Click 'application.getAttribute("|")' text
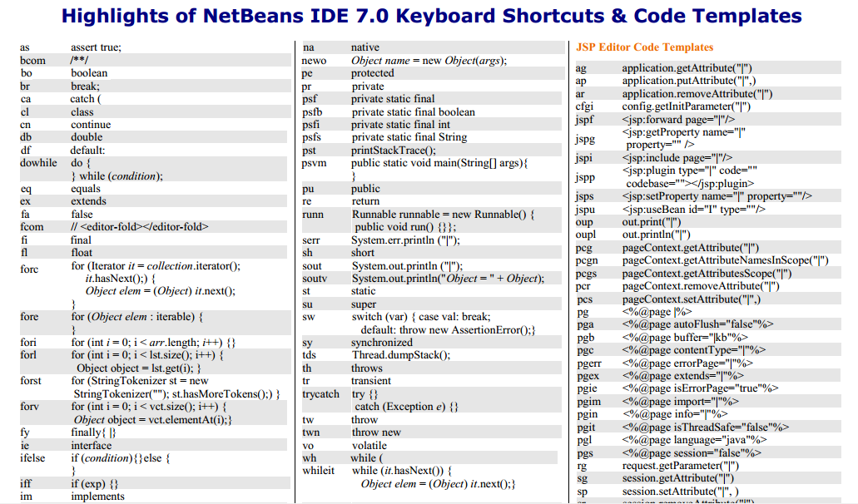The height and width of the screenshot is (504, 858). point(687,68)
